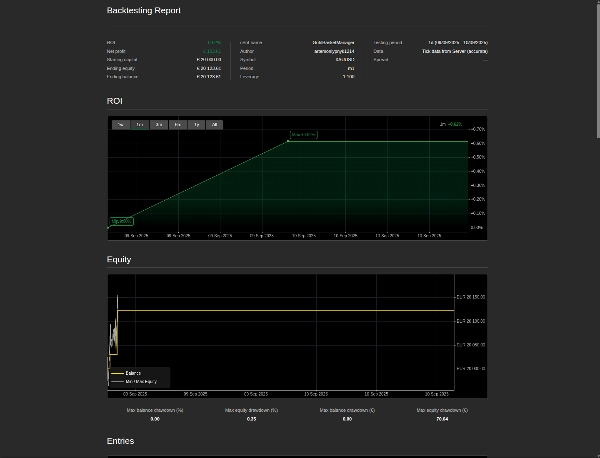The image size is (600, 458).
Task: Click the Leverage value
Action: pyautogui.click(x=349, y=77)
